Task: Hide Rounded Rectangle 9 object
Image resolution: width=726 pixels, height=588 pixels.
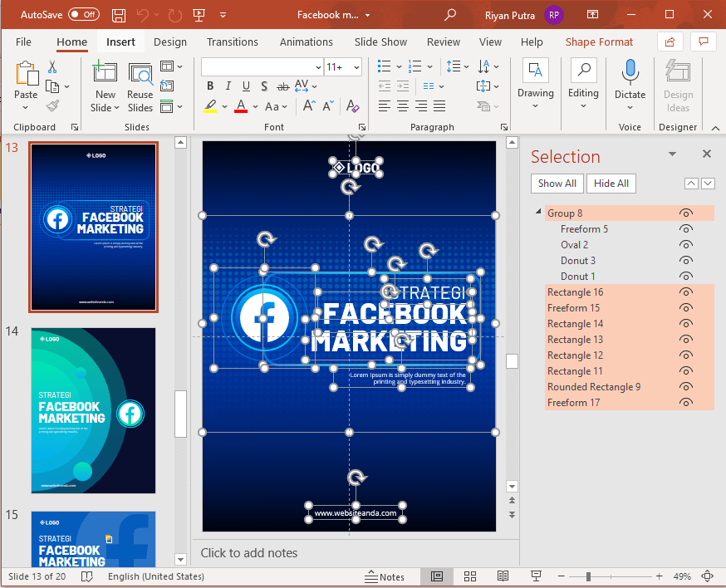Action: point(686,386)
